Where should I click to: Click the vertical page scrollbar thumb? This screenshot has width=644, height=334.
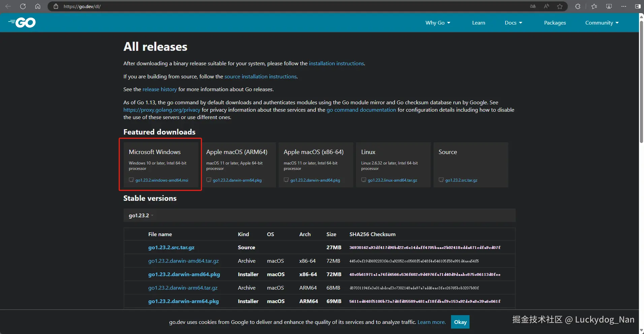(x=641, y=82)
